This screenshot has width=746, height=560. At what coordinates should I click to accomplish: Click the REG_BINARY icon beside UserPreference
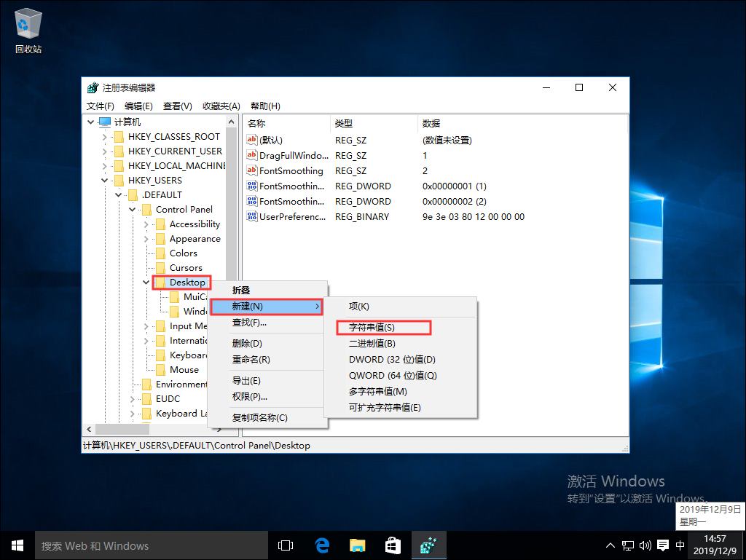coord(253,216)
